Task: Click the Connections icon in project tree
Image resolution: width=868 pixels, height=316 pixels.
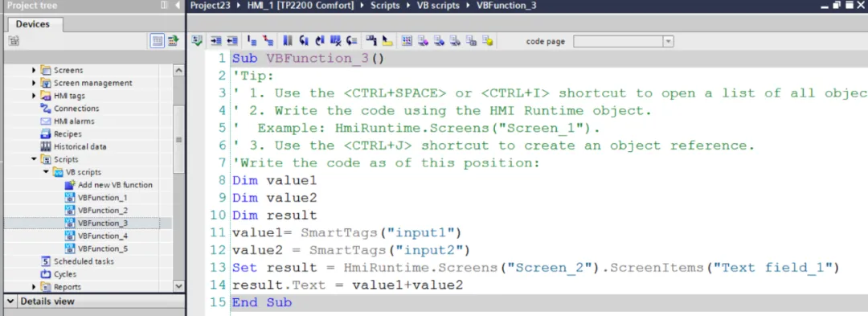Action: coord(45,109)
